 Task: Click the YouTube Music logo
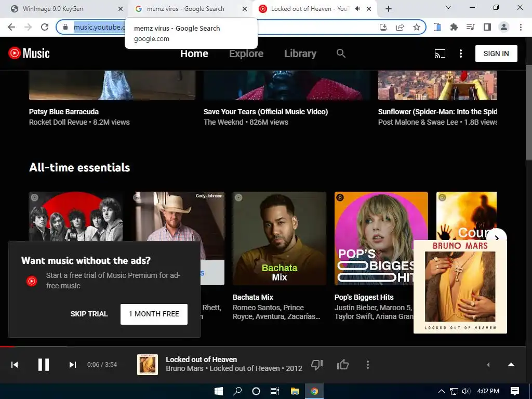(x=29, y=54)
